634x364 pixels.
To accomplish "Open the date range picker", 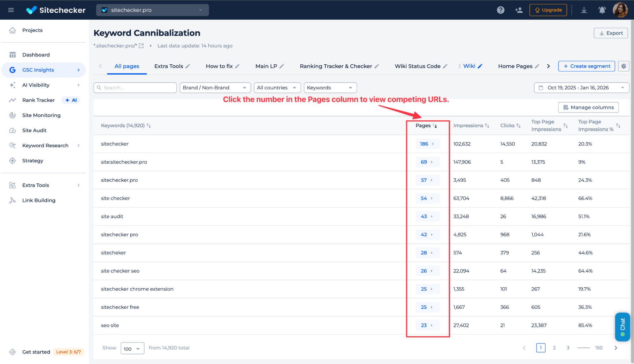I will (581, 88).
